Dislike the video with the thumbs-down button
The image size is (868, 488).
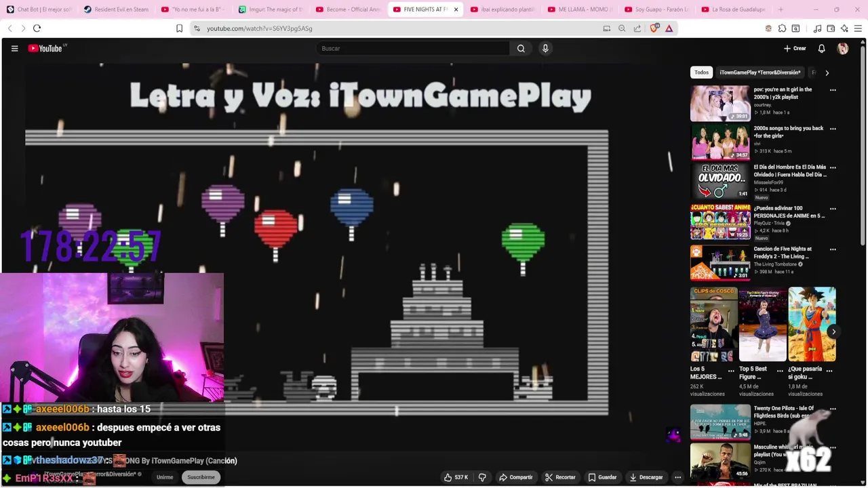(482, 477)
